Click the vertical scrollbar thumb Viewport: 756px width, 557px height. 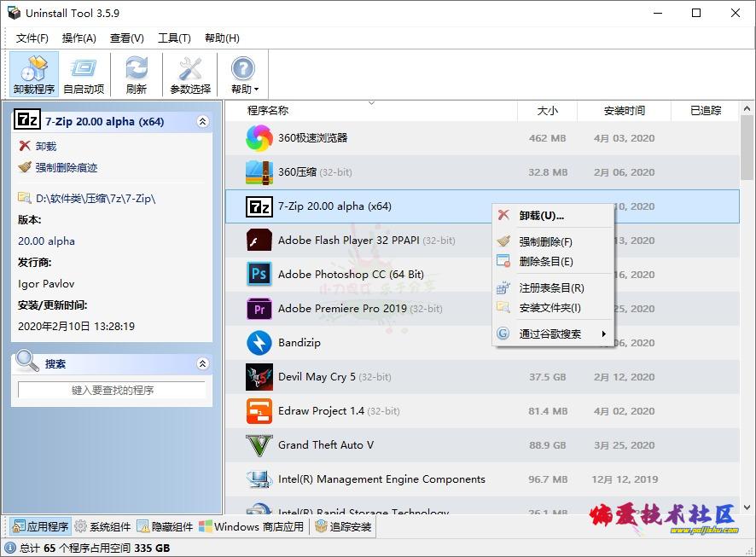[x=747, y=148]
